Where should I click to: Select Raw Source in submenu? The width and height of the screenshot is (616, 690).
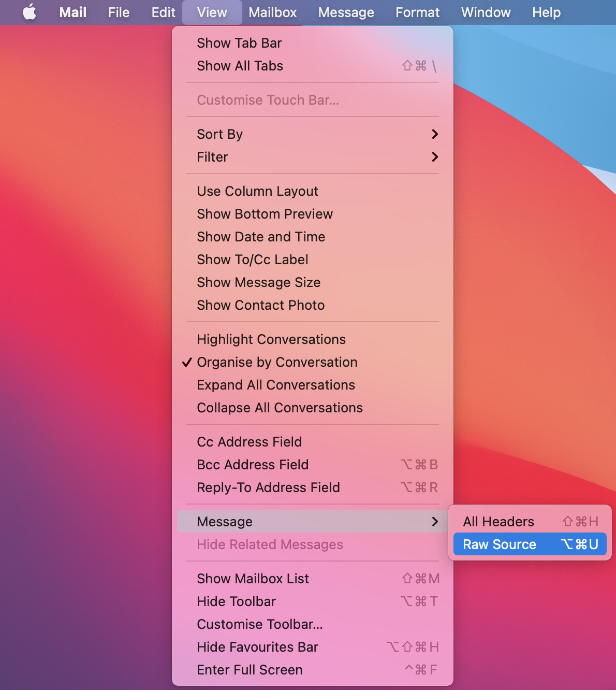point(530,544)
